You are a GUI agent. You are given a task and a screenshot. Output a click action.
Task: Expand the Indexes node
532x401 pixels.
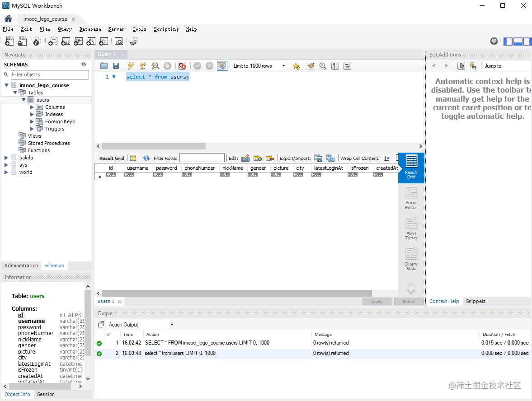click(x=32, y=114)
